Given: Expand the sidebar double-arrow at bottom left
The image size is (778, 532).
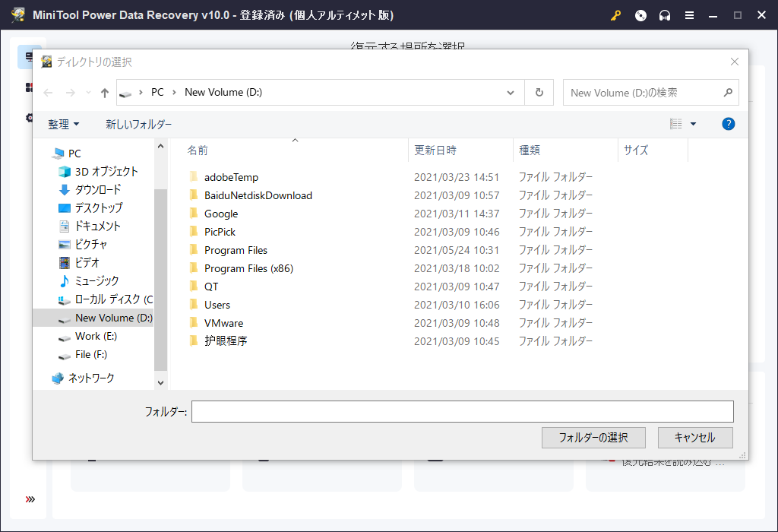Looking at the screenshot, I should 30,499.
